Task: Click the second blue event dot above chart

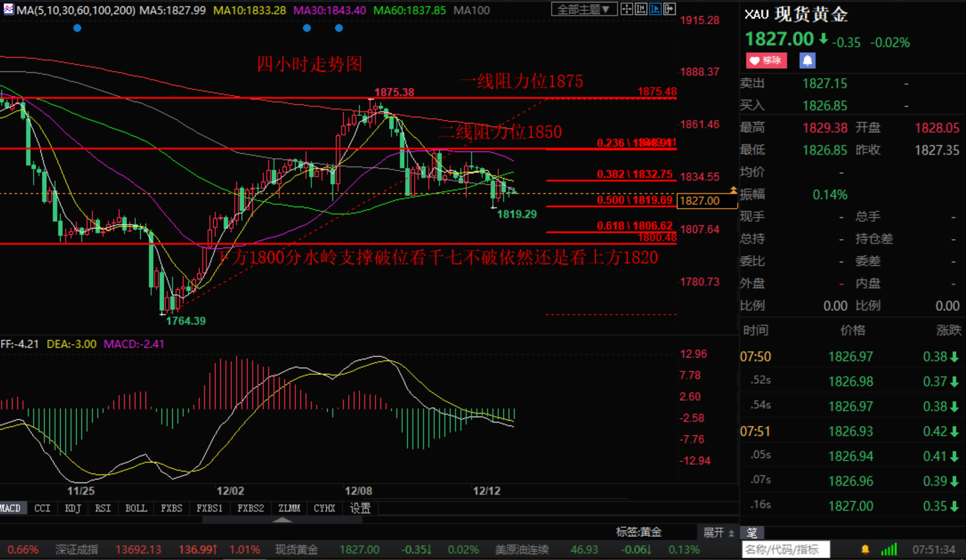Action: tap(307, 28)
